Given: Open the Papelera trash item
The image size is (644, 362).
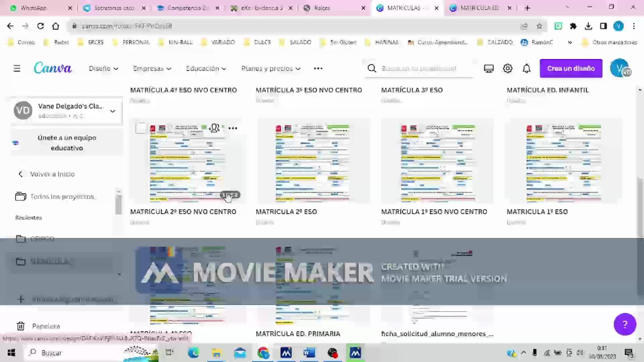Looking at the screenshot, I should 46,326.
